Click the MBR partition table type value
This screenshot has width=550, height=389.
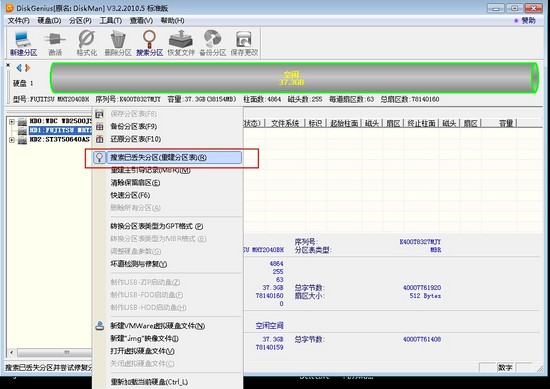click(x=436, y=250)
